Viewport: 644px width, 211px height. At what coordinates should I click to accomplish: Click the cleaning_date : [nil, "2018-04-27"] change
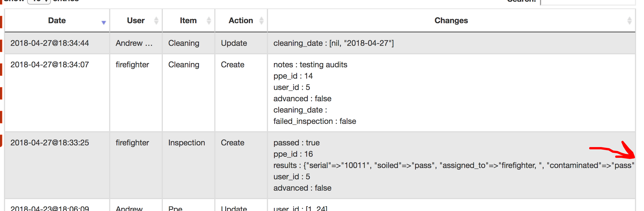(x=334, y=43)
